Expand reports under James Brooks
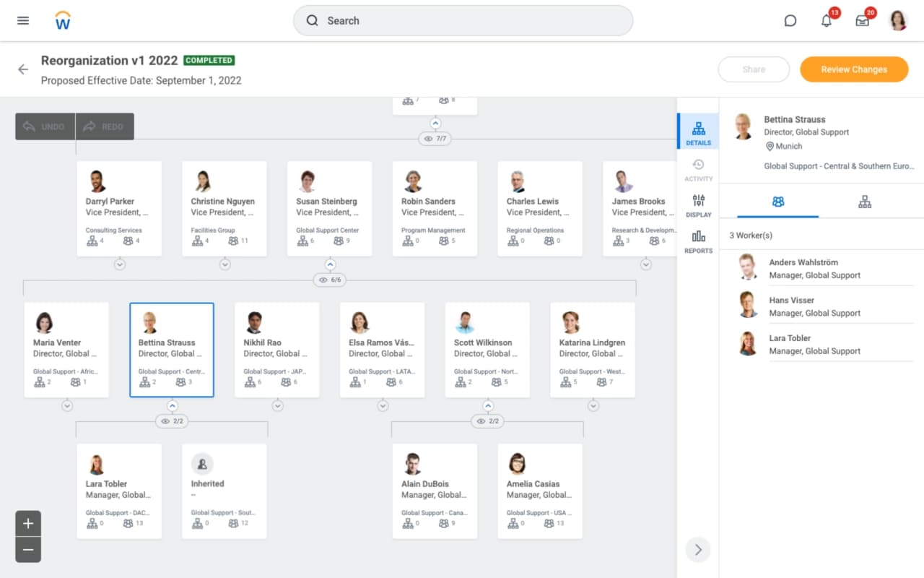The width and height of the screenshot is (924, 578). coord(646,264)
